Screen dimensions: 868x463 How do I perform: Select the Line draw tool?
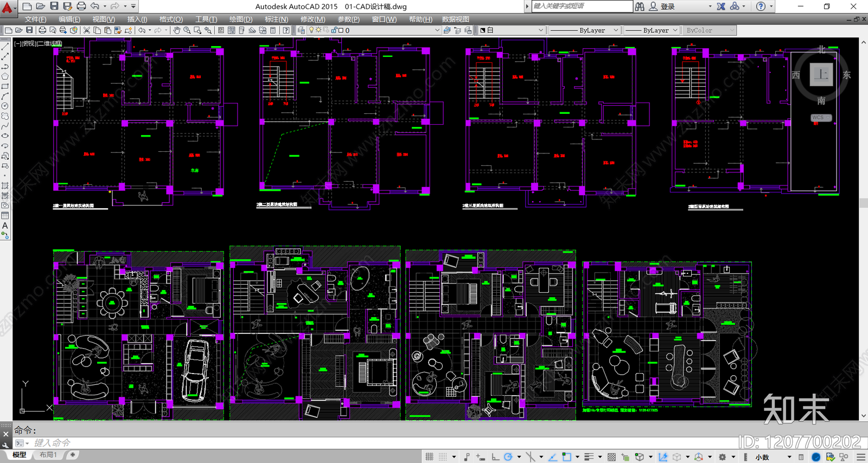coord(5,47)
